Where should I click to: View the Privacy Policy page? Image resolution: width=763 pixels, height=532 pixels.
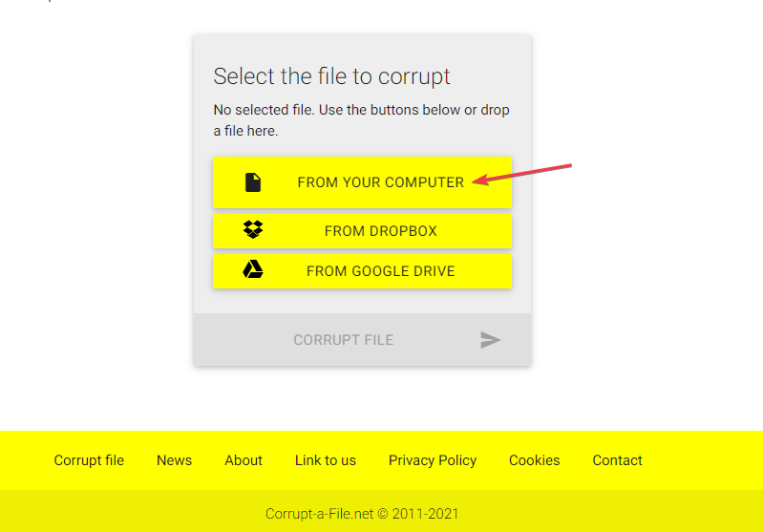[433, 460]
